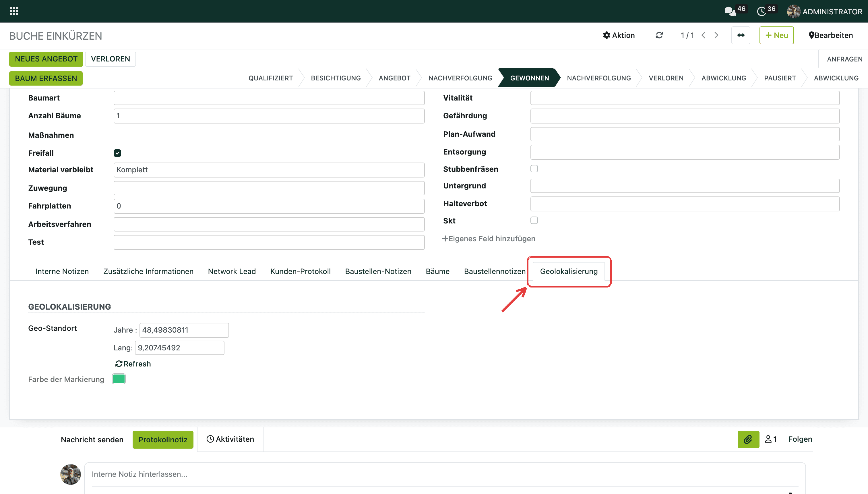Open the Material verbleibt field
868x494 pixels.
269,170
